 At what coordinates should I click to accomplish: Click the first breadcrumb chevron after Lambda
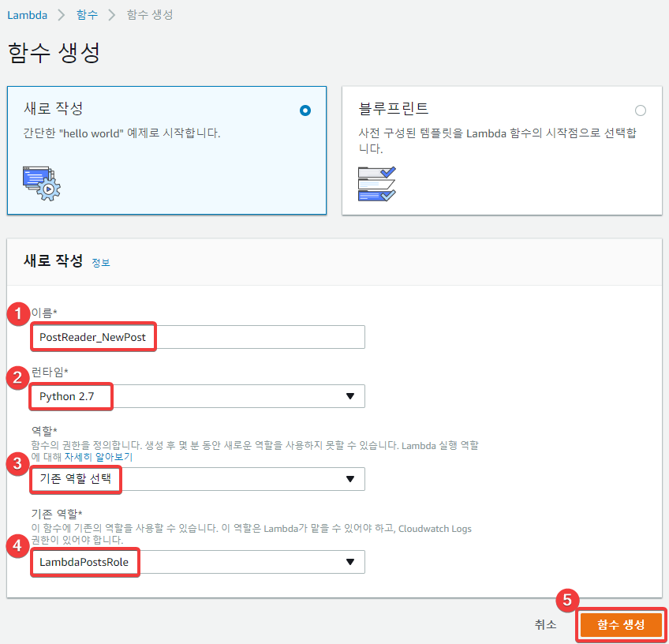coord(62,15)
